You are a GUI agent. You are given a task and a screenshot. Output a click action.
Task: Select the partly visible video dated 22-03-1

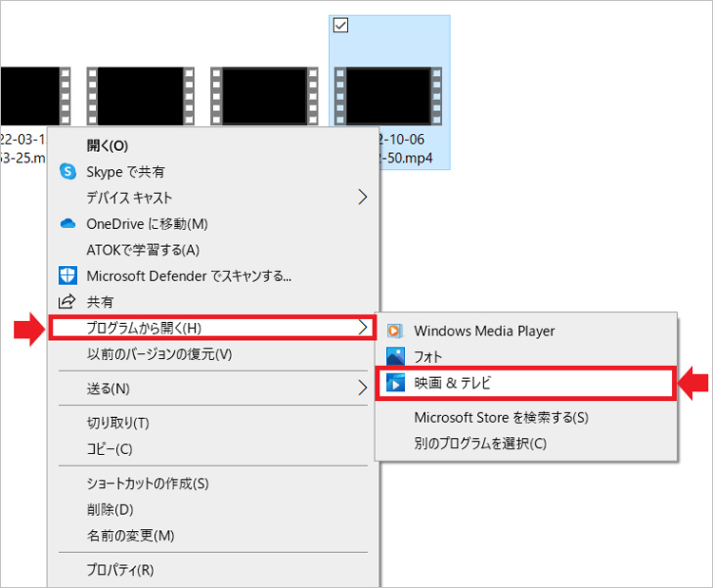[x=35, y=96]
